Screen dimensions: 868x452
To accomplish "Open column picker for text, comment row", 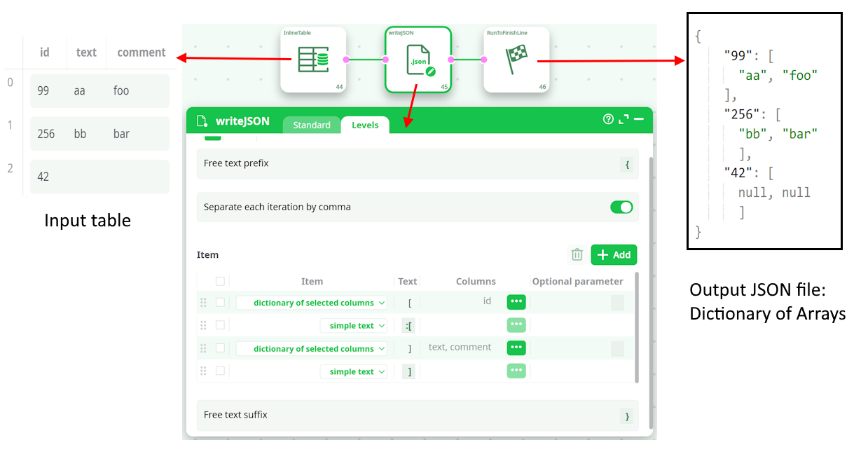I will point(516,348).
